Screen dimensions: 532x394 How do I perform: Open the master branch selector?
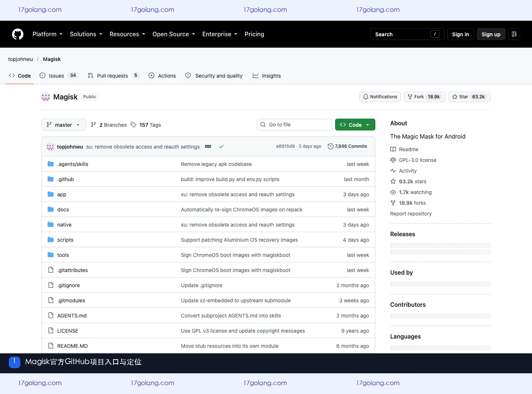64,125
